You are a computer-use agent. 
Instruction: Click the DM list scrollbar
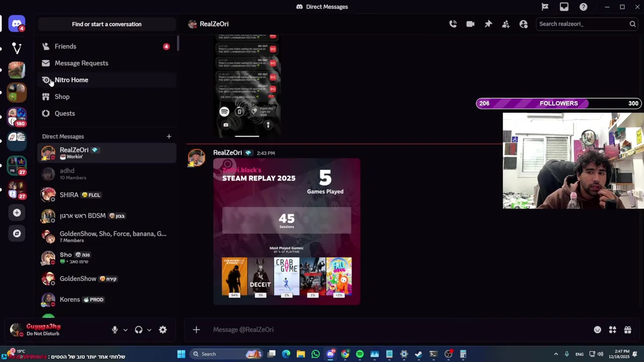pyautogui.click(x=178, y=43)
